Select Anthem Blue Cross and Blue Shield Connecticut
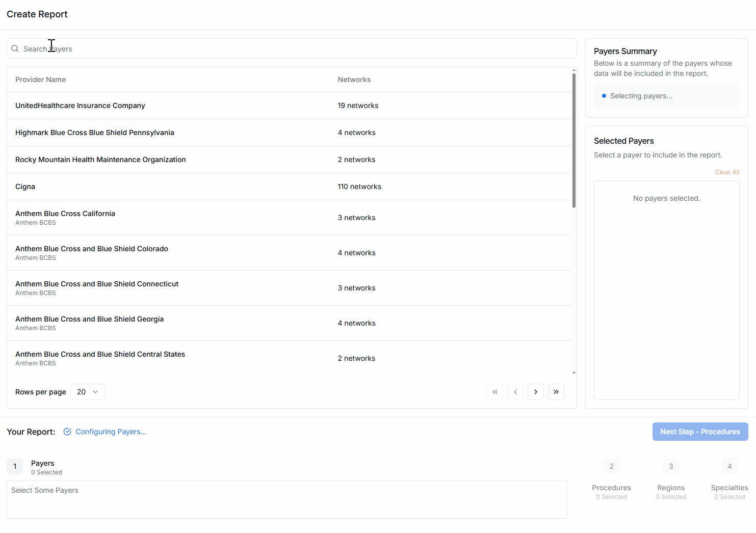This screenshot has height=533, width=756. (289, 288)
